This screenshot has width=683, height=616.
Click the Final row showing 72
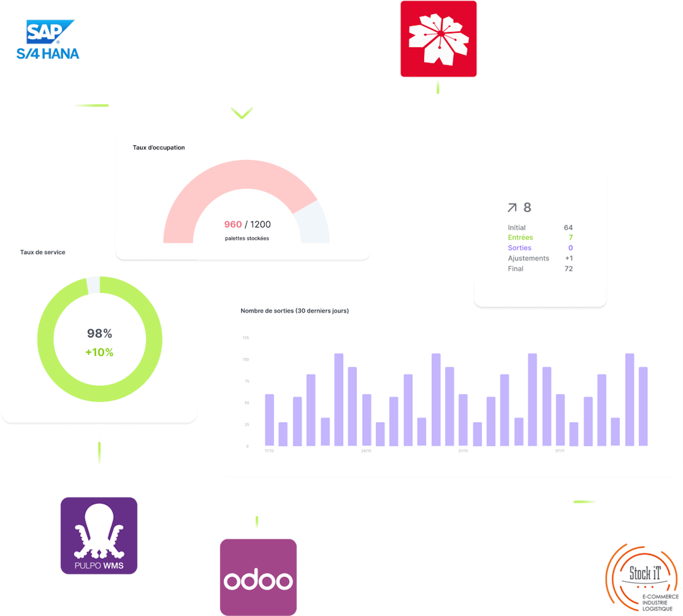pyautogui.click(x=540, y=269)
